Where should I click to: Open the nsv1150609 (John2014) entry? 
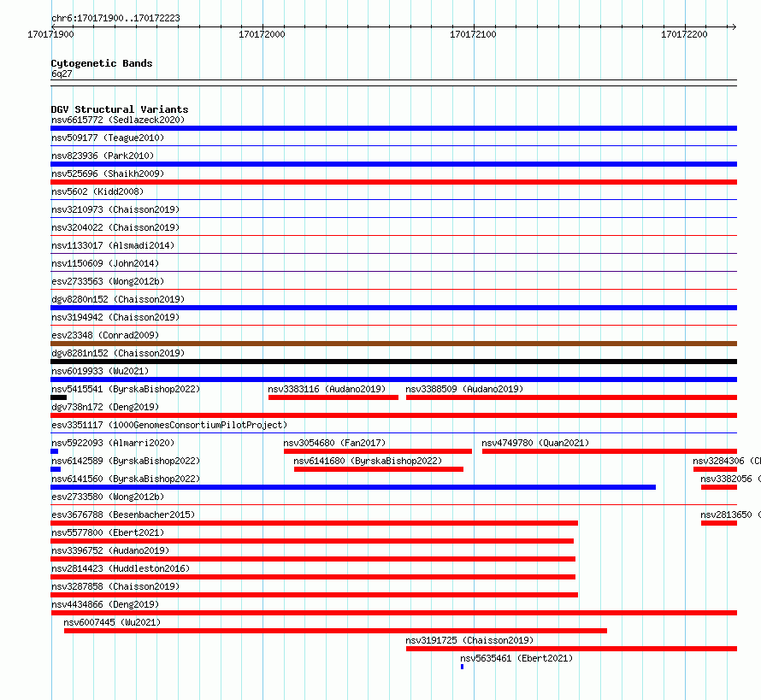[105, 263]
